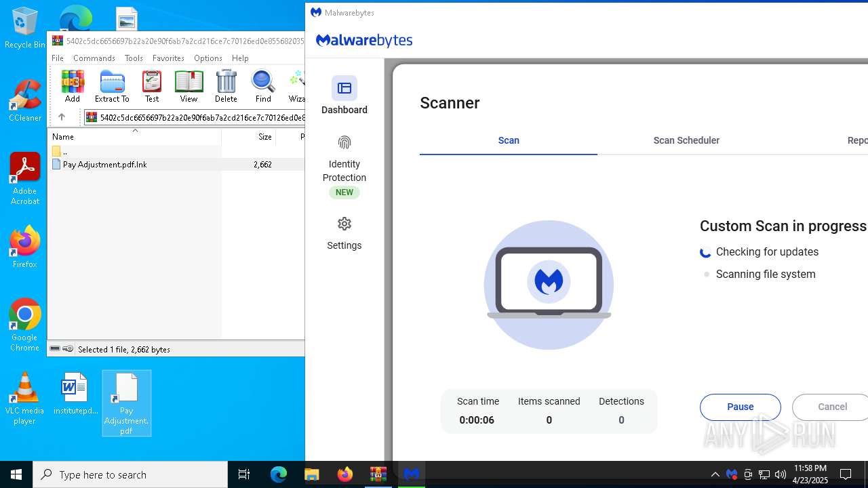
Task: Click the Windows search box
Action: (130, 474)
